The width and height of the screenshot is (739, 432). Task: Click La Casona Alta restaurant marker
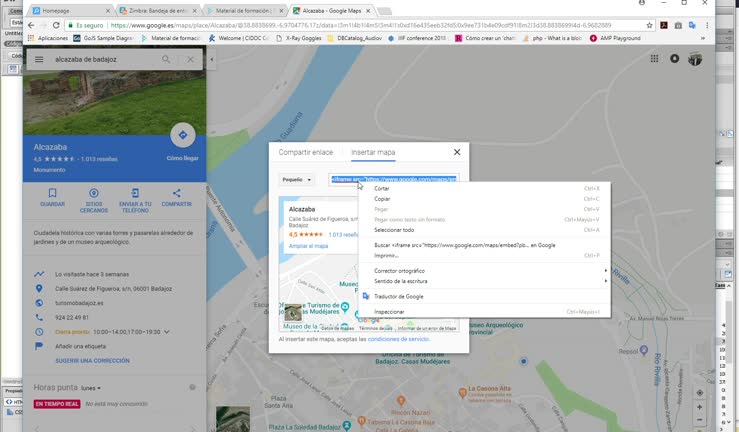(463, 392)
